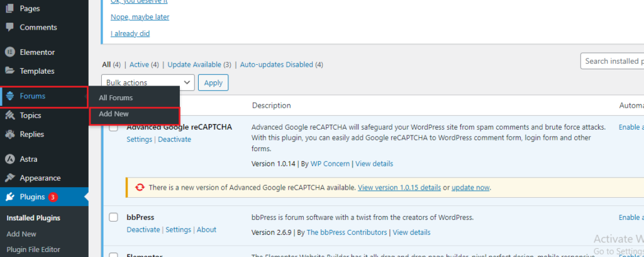Select All Forums in flyout submenu
The width and height of the screenshot is (644, 257).
coord(116,98)
